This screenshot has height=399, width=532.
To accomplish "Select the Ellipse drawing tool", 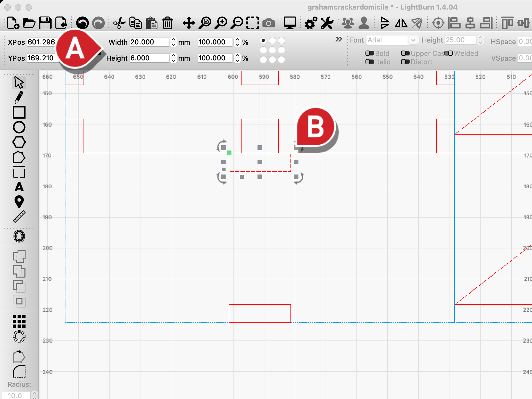I will click(x=19, y=127).
